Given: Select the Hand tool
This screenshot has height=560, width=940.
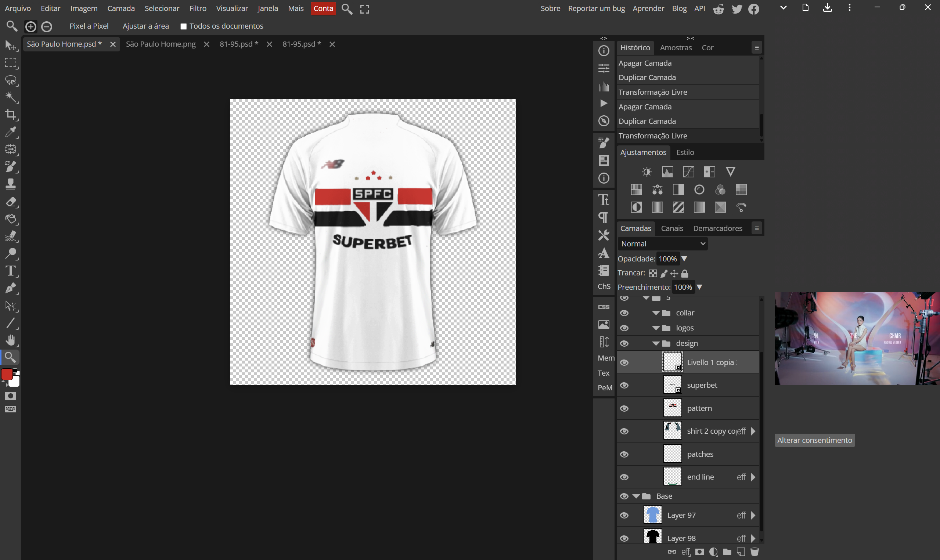Looking at the screenshot, I should tap(11, 340).
